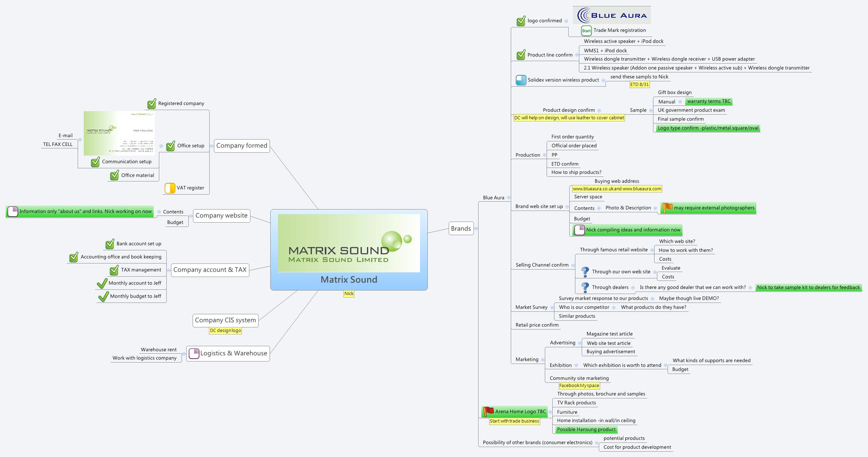Click the note icon on "Nick compiling ideas and information now"
The height and width of the screenshot is (457, 868).
580,230
